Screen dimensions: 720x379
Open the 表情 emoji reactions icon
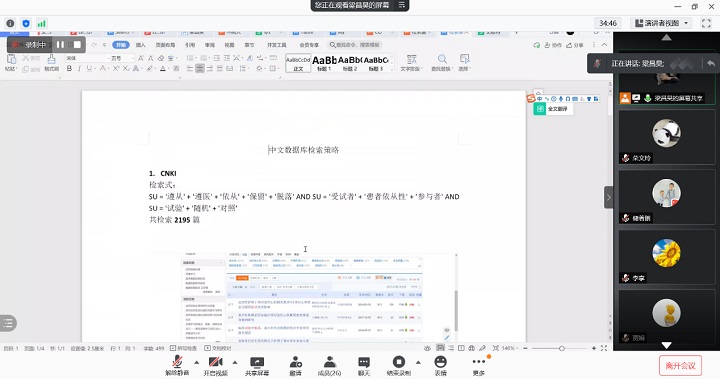440,366
